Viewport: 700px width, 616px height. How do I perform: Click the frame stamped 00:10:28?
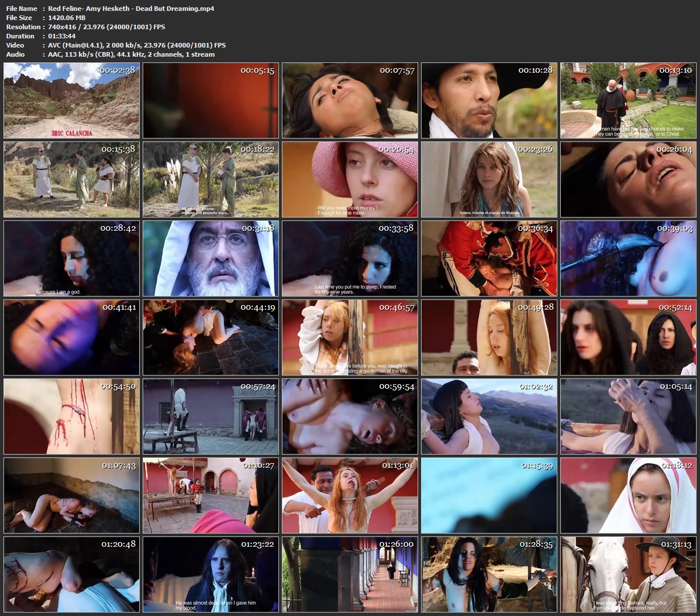pos(489,101)
